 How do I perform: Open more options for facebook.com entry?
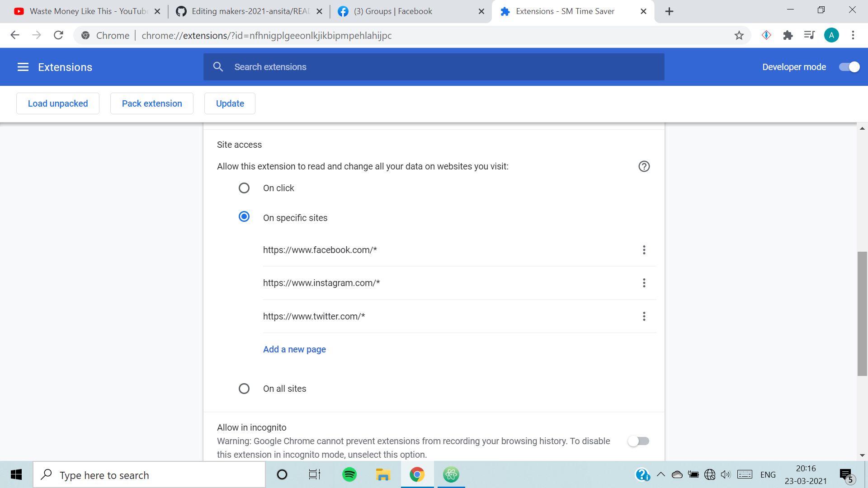click(644, 250)
